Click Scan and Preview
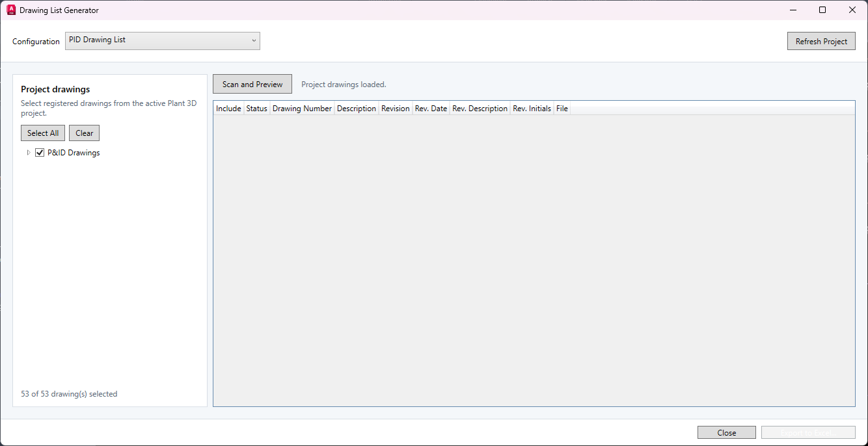This screenshot has height=446, width=868. [x=252, y=84]
